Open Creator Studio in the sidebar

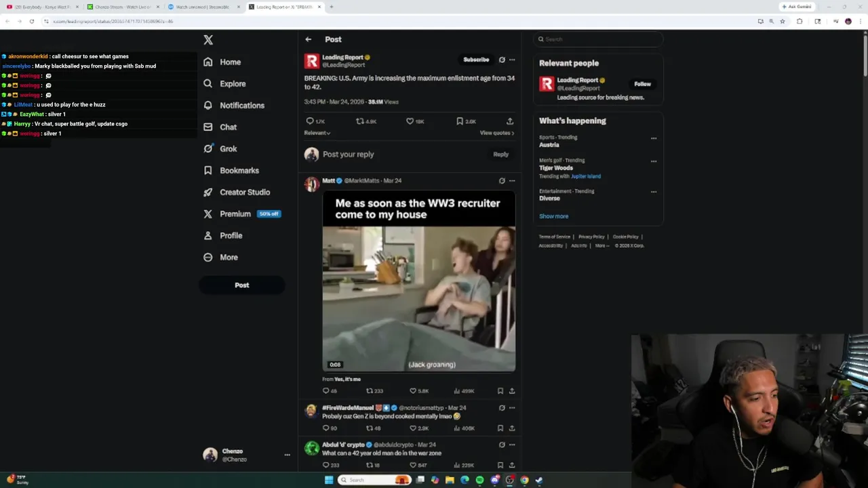(x=237, y=192)
